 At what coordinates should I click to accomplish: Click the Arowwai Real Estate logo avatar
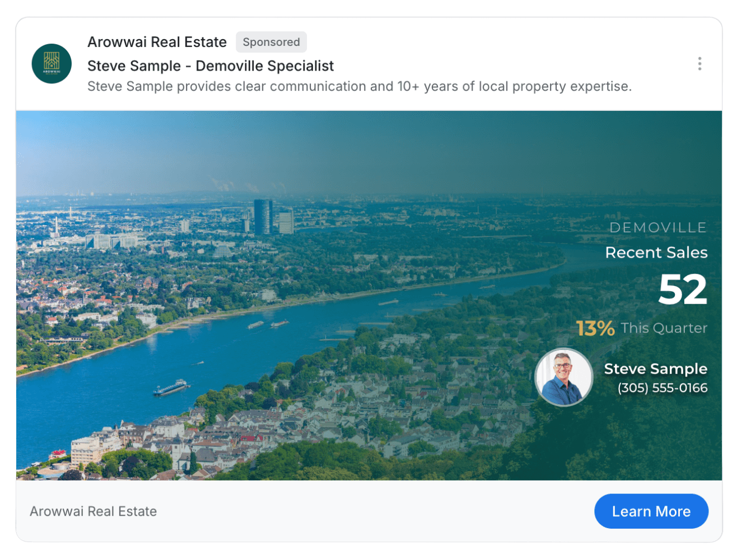52,64
